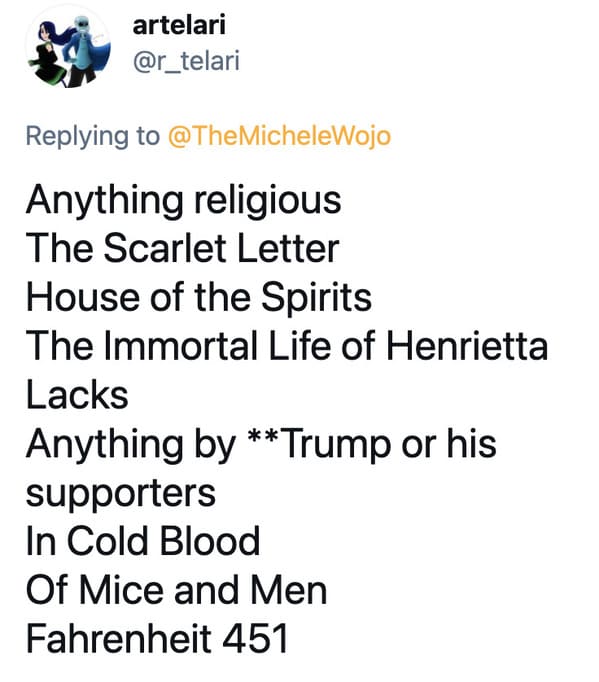
Task: Click the 'Replying to' label
Action: [x=93, y=137]
